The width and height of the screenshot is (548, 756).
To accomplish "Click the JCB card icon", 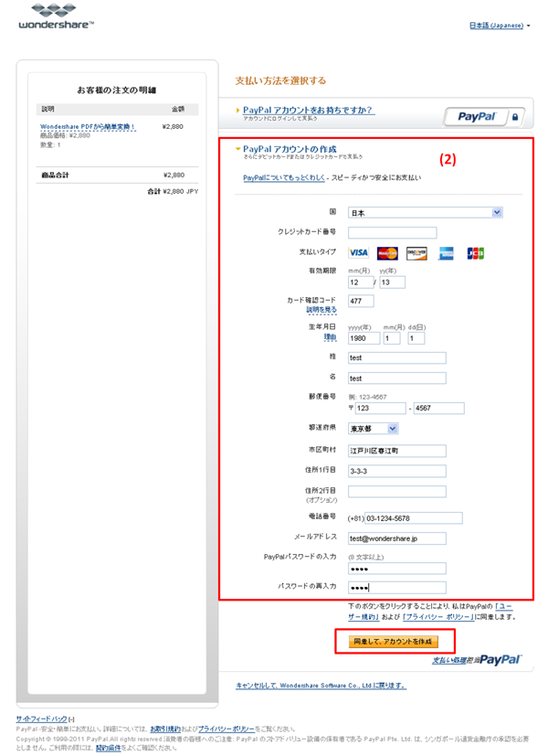I will [475, 252].
